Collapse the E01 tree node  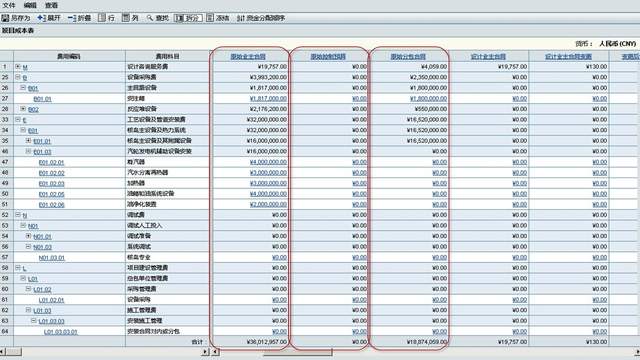23,130
